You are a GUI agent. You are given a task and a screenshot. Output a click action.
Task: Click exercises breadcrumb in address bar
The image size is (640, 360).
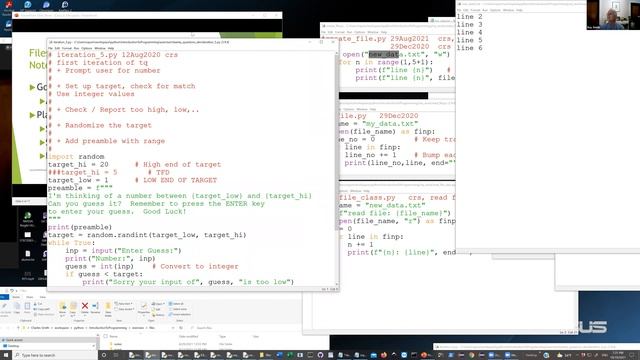click(138, 328)
